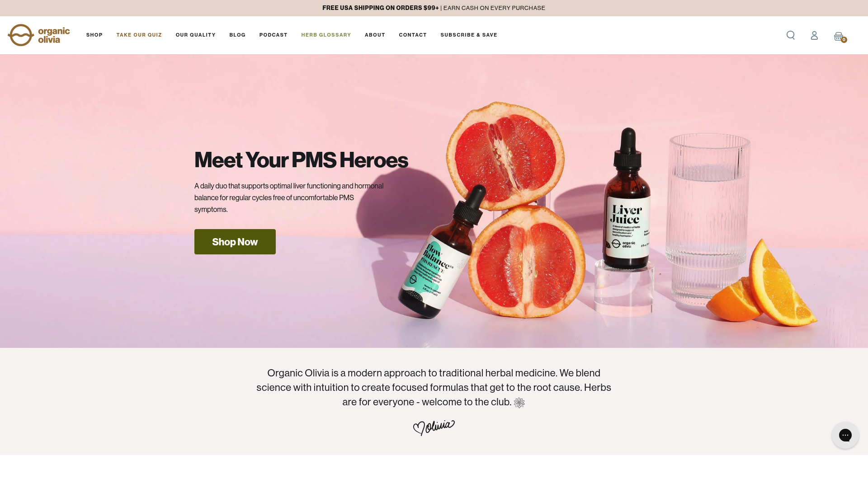Viewport: 868px width, 488px height.
Task: Open the Our Quality page
Action: click(196, 35)
